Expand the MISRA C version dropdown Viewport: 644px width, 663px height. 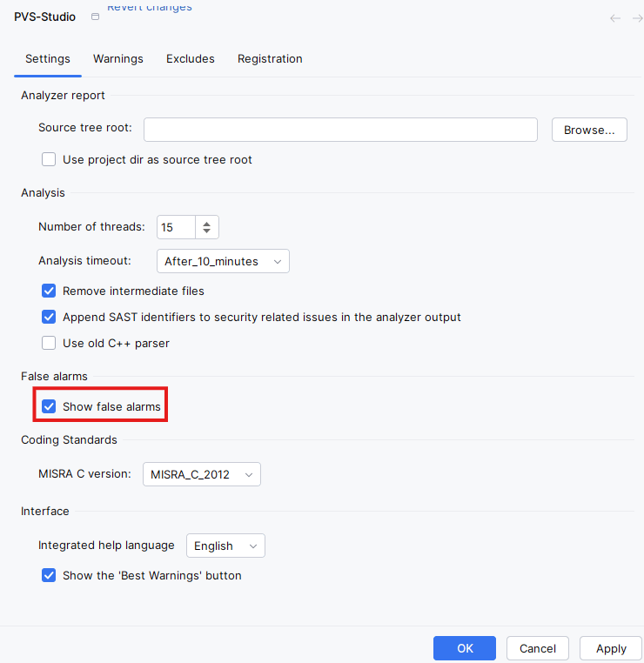(x=201, y=474)
